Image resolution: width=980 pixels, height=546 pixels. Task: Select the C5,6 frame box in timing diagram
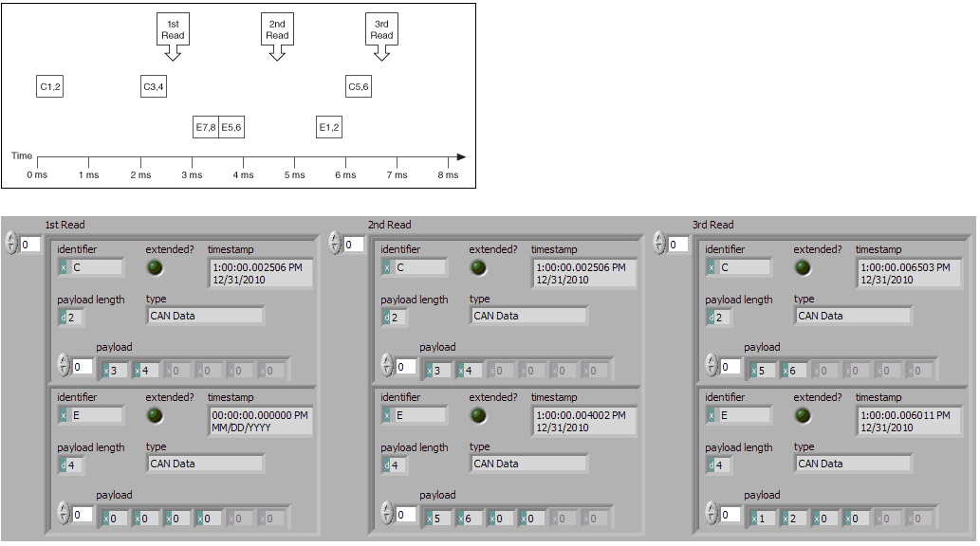358,86
